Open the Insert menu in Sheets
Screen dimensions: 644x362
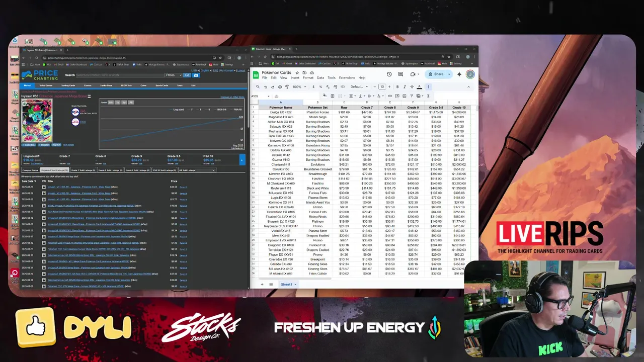[295, 78]
